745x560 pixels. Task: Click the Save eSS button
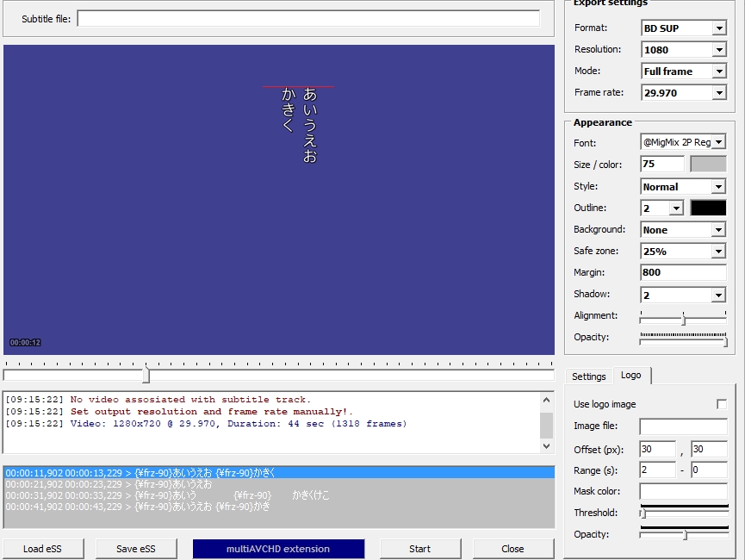coord(138,549)
